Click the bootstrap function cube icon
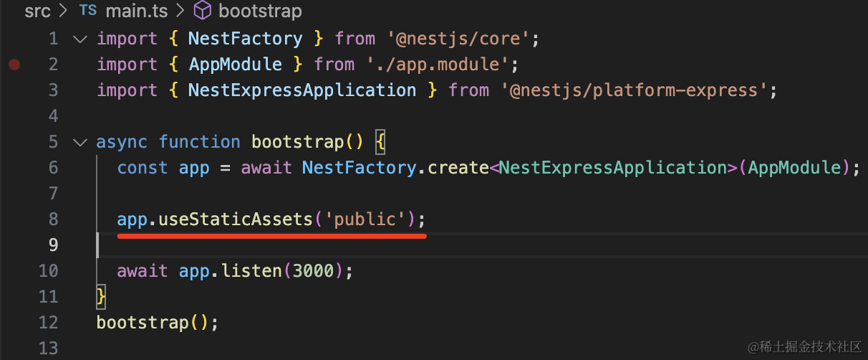The image size is (868, 360). [203, 11]
